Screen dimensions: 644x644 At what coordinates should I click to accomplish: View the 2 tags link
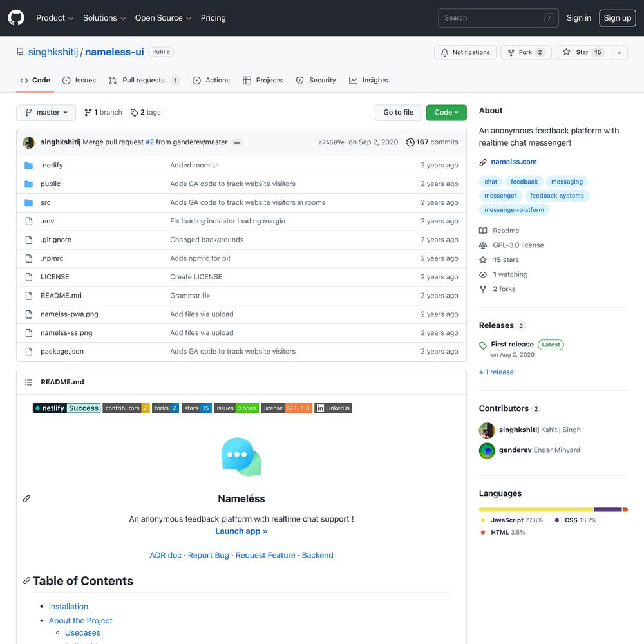[x=146, y=113]
